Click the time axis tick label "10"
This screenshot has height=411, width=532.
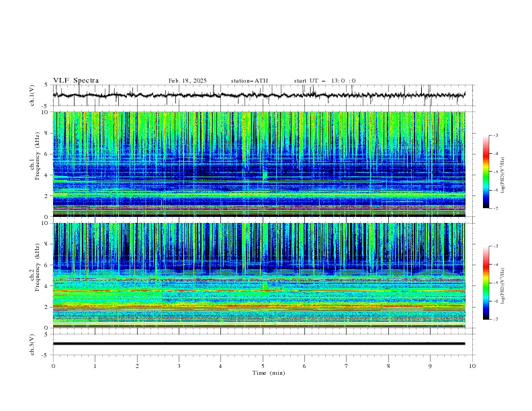(472, 366)
